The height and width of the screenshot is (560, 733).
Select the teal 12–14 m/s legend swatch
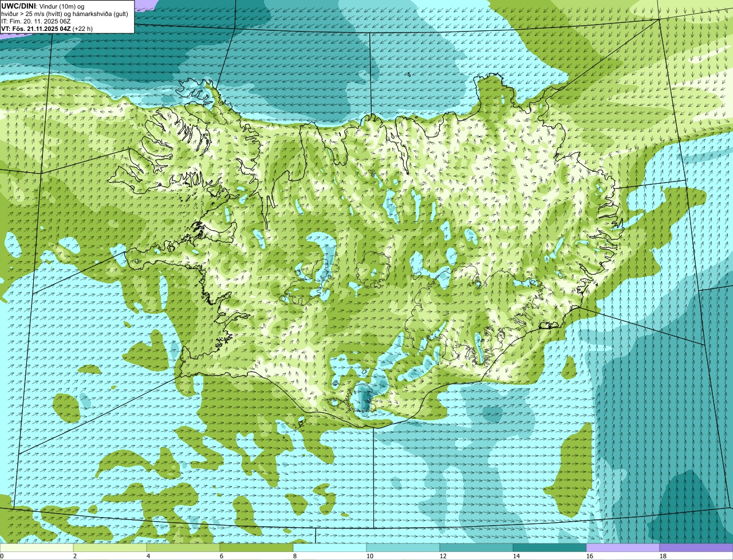click(476, 547)
